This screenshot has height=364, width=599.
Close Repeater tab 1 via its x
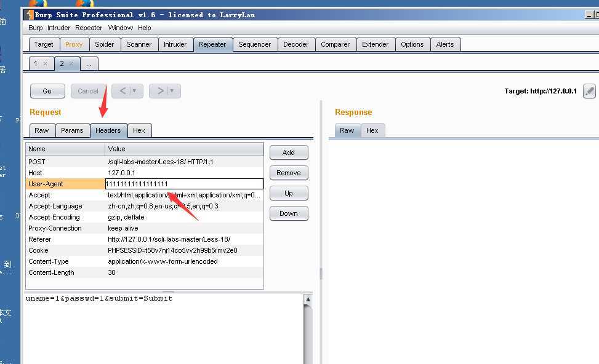point(45,64)
